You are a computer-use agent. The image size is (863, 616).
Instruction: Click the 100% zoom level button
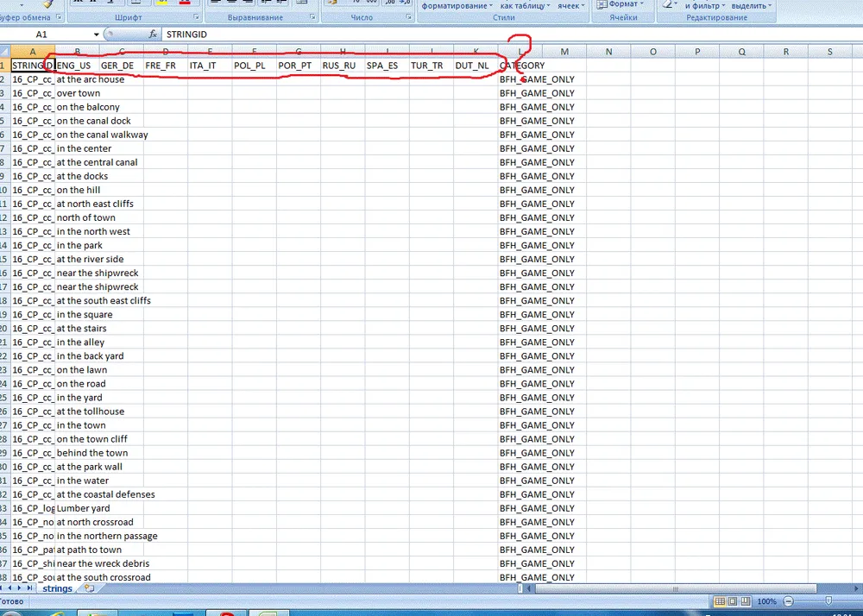click(x=766, y=601)
